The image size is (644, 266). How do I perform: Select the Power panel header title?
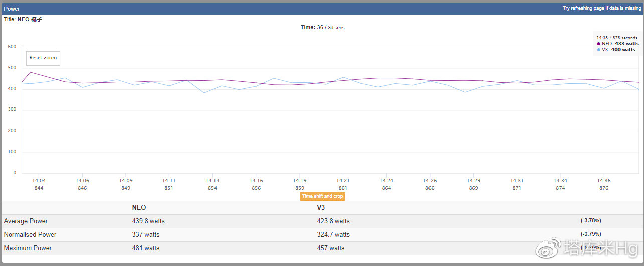[x=12, y=9]
